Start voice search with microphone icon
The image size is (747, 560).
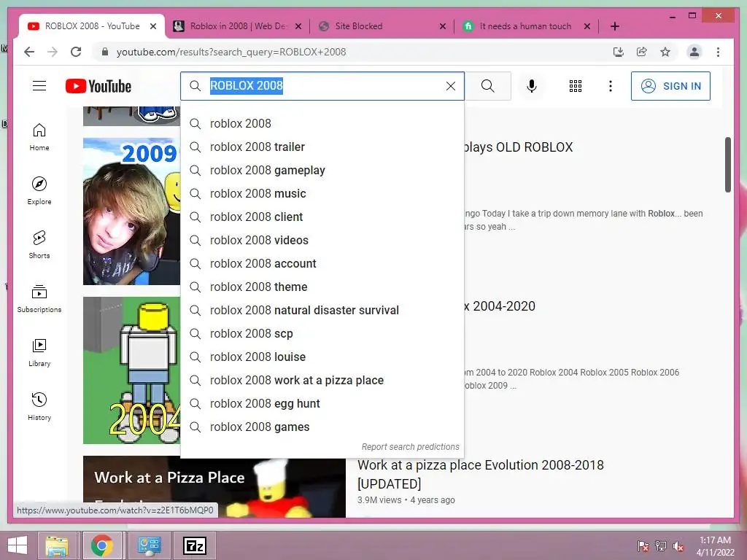tap(532, 86)
